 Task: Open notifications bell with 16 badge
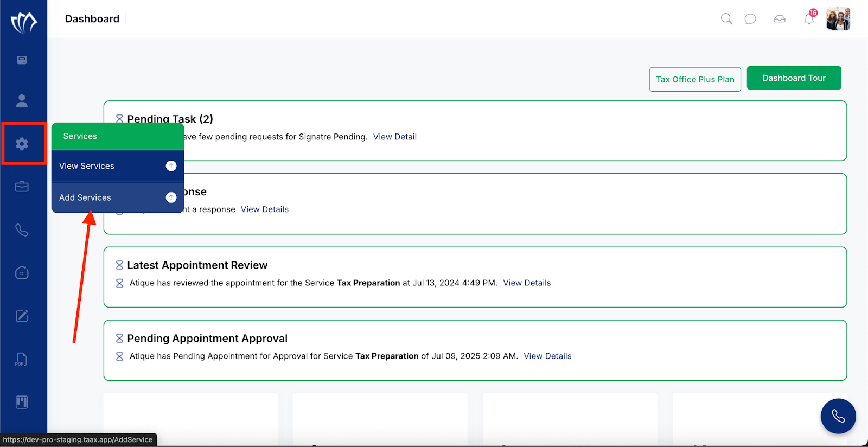(x=810, y=17)
